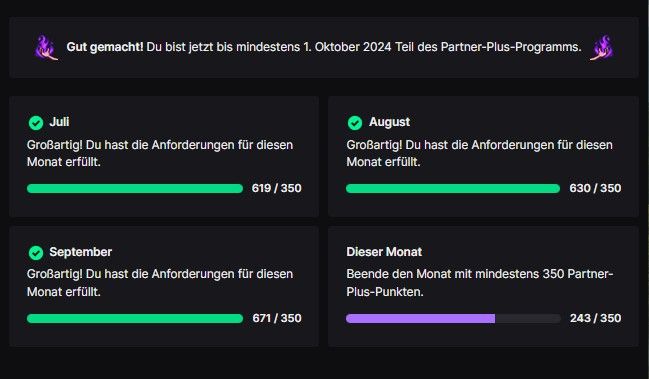Viewport: 649px width, 379px height.
Task: Click the left purple flame icon in the banner
Action: (46, 48)
